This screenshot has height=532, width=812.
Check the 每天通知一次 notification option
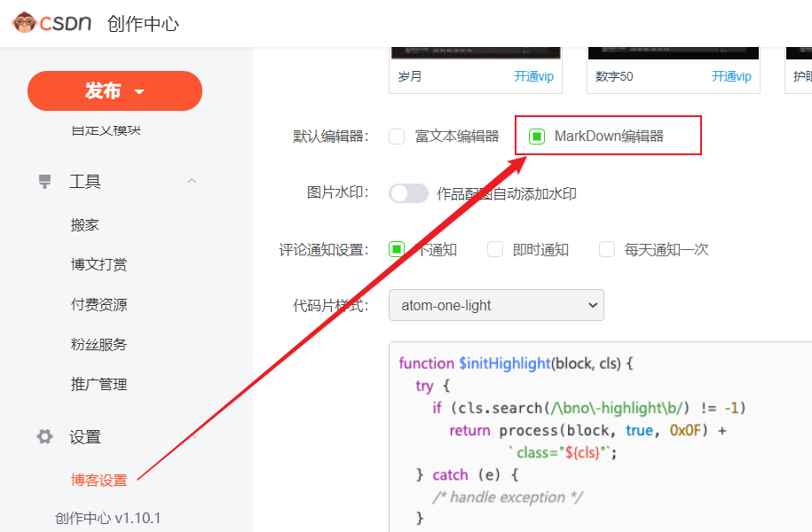point(606,249)
